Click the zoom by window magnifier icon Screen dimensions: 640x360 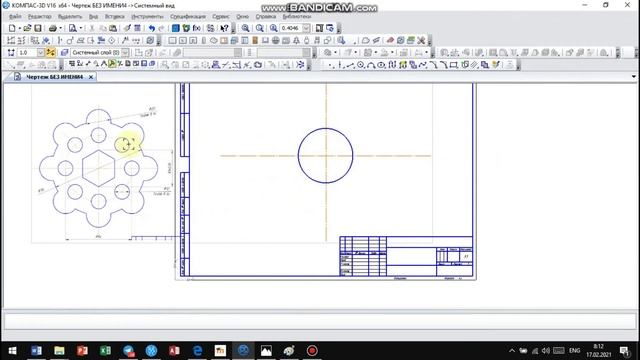coord(260,28)
